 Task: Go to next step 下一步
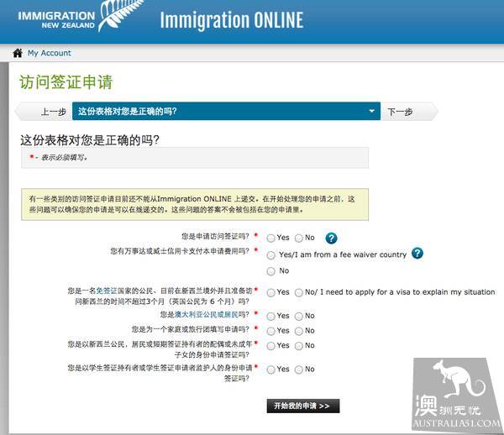tap(408, 112)
